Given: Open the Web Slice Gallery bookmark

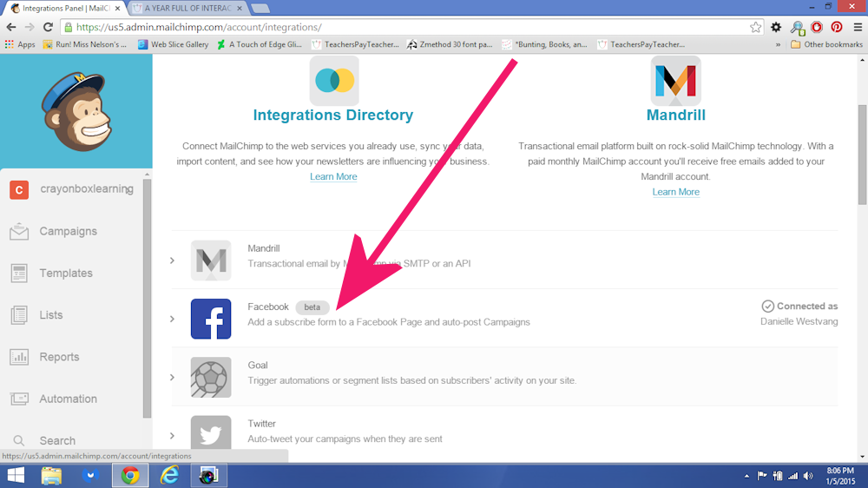Looking at the screenshot, I should [174, 44].
